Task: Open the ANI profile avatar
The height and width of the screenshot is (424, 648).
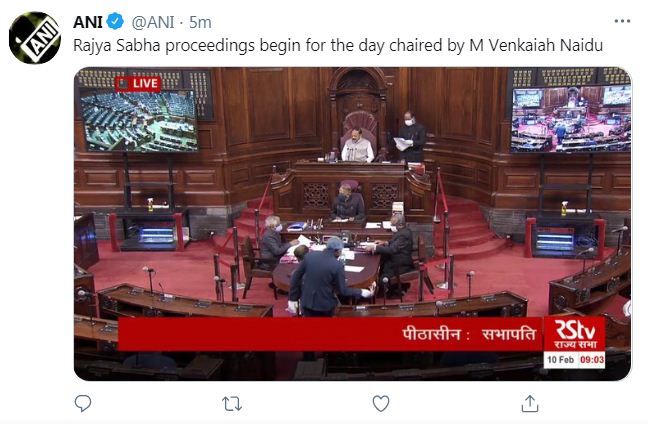Action: click(x=35, y=38)
